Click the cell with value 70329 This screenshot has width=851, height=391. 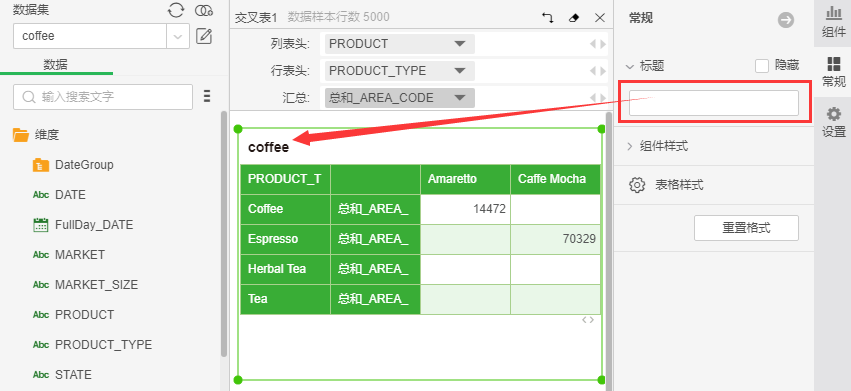click(555, 239)
